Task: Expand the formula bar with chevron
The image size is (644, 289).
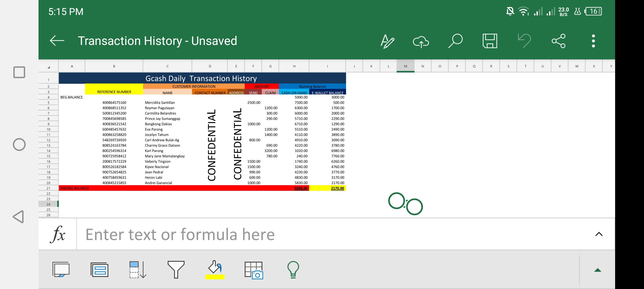Action: pyautogui.click(x=599, y=234)
